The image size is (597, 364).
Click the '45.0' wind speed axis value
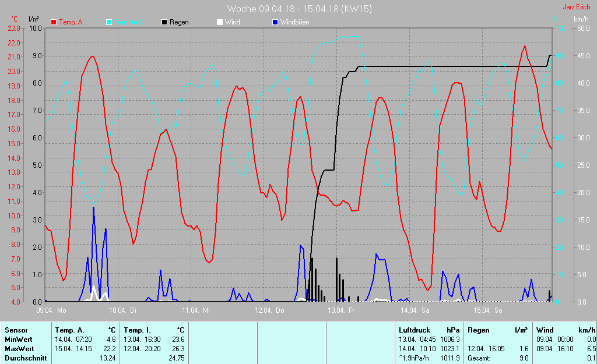click(584, 55)
